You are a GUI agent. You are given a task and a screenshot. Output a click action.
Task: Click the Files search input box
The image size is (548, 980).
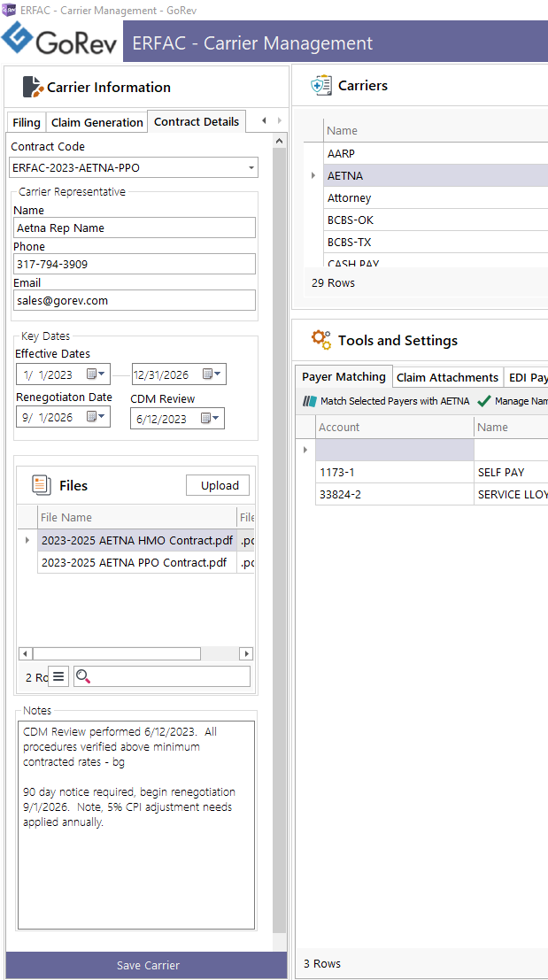162,676
